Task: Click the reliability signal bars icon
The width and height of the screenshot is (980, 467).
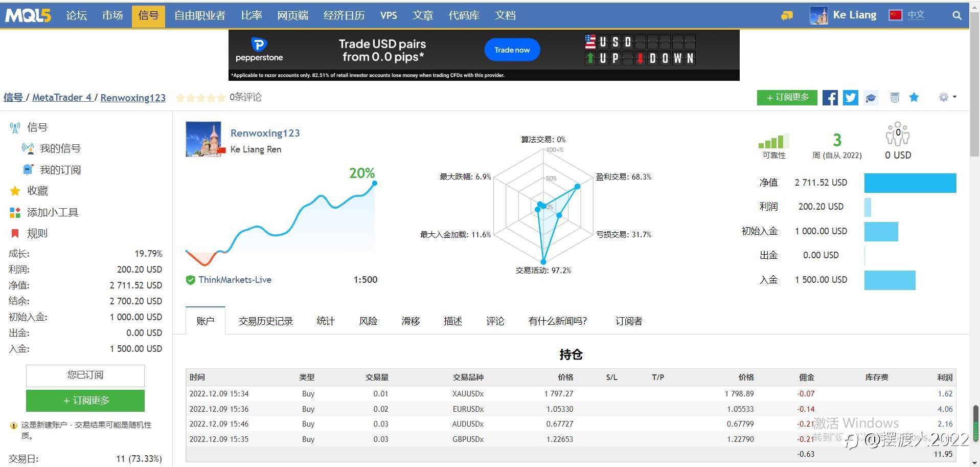Action: pos(774,141)
